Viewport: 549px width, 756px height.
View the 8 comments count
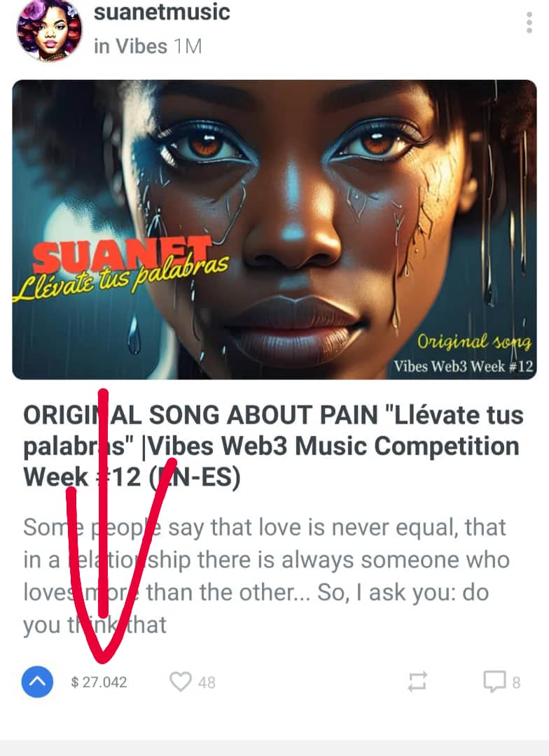[516, 682]
